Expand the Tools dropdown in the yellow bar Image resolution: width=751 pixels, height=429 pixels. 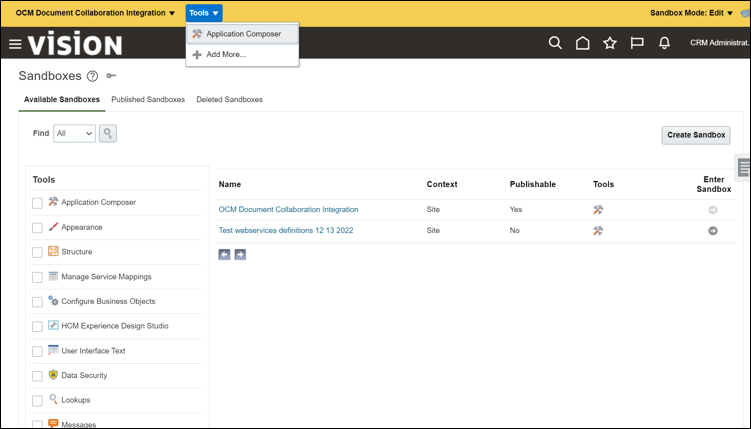click(x=204, y=13)
